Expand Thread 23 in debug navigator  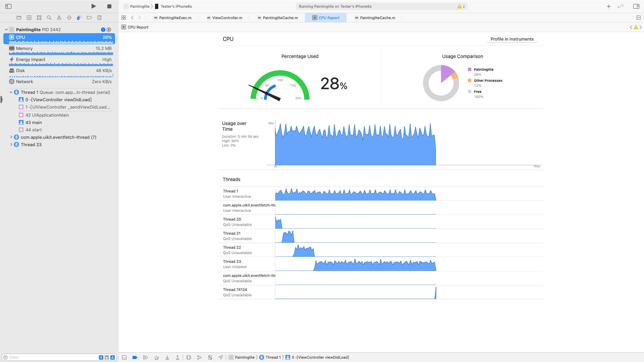[x=11, y=144]
